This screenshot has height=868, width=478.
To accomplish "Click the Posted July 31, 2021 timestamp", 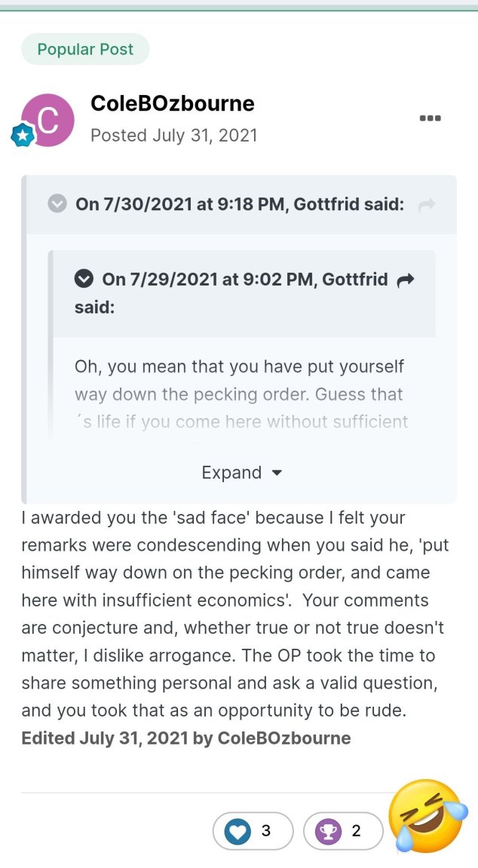I will (x=174, y=136).
